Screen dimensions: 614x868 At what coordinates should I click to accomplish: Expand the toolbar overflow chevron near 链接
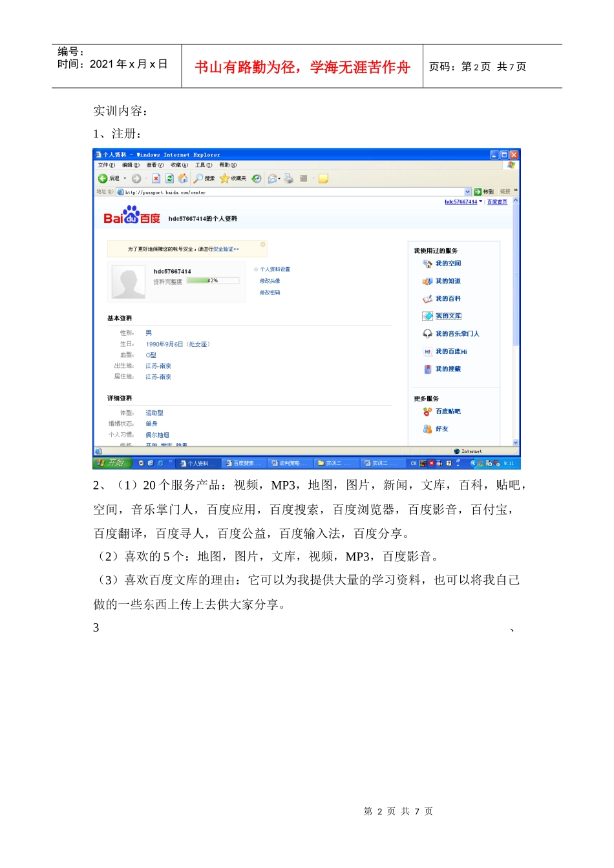point(516,191)
